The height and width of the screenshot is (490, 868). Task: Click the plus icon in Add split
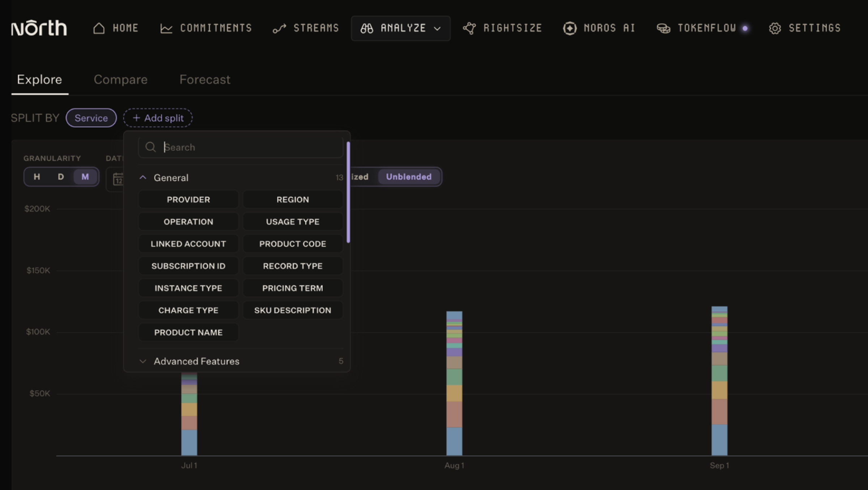(x=136, y=118)
